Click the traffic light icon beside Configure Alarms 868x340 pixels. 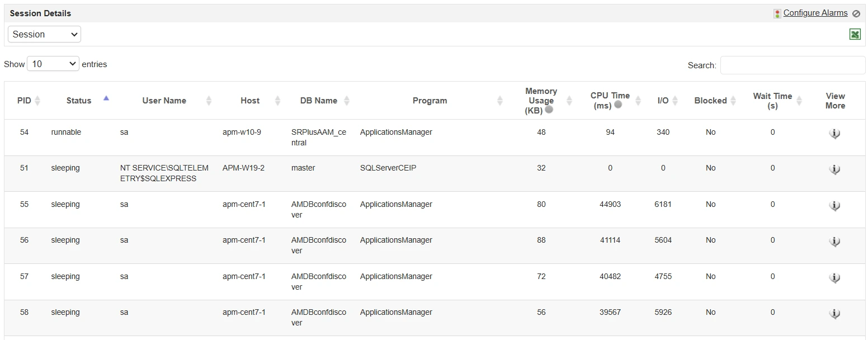(777, 13)
